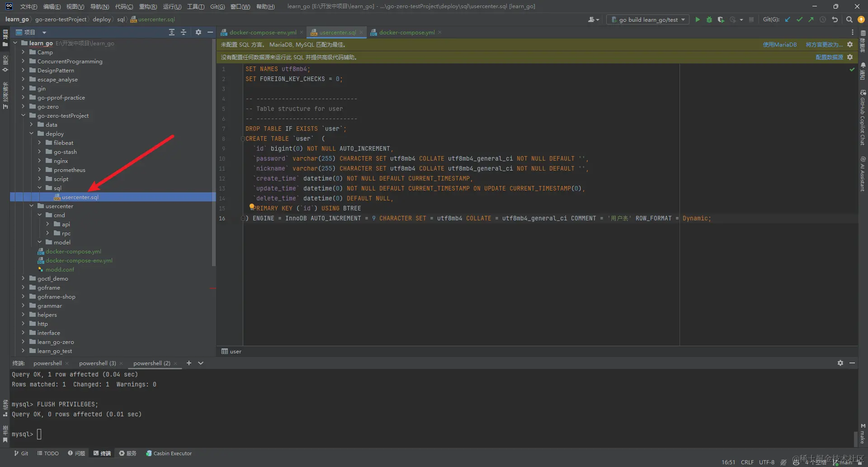Run the go build configuration

click(x=698, y=19)
